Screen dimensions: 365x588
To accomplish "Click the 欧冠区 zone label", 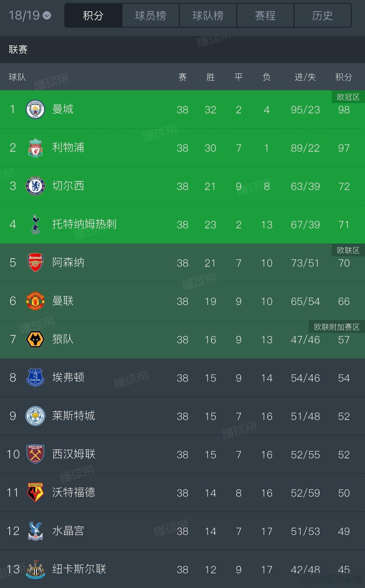I will (x=348, y=97).
